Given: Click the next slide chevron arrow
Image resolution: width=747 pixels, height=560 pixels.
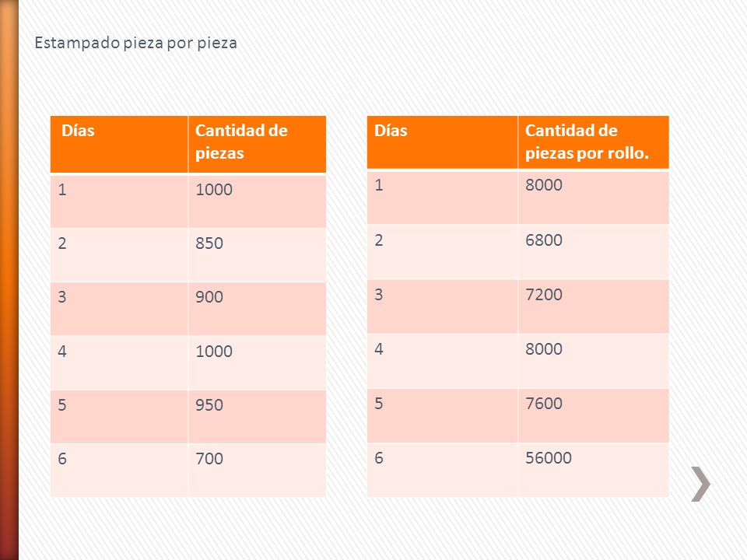Looking at the screenshot, I should (x=700, y=484).
